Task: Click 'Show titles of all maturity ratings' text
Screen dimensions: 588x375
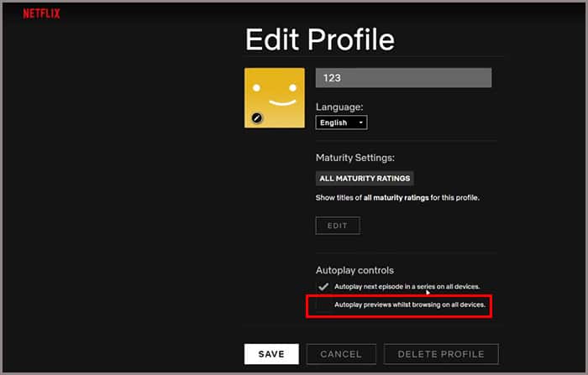Action: pos(397,198)
